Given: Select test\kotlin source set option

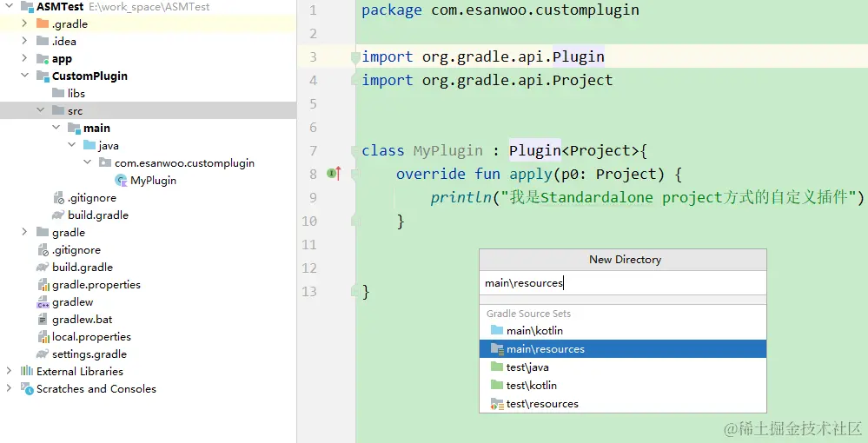Looking at the screenshot, I should click(623, 386).
